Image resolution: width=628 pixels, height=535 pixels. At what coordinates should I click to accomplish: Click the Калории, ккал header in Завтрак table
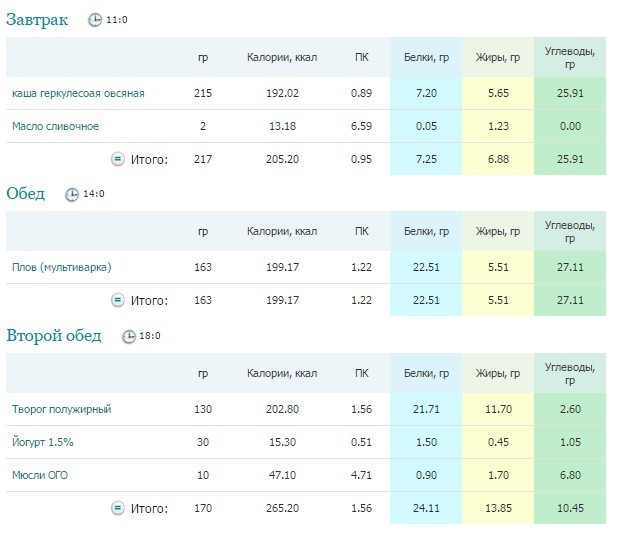pyautogui.click(x=282, y=58)
